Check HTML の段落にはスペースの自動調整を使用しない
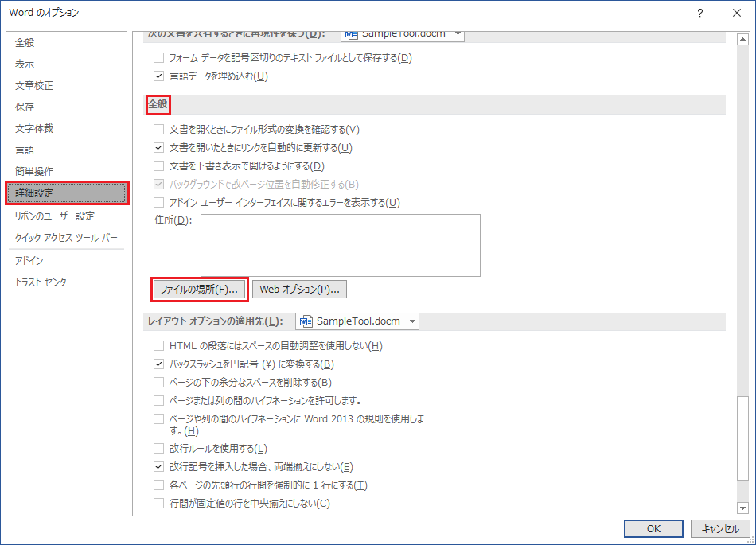Screen dimensions: 756x545 coord(158,345)
